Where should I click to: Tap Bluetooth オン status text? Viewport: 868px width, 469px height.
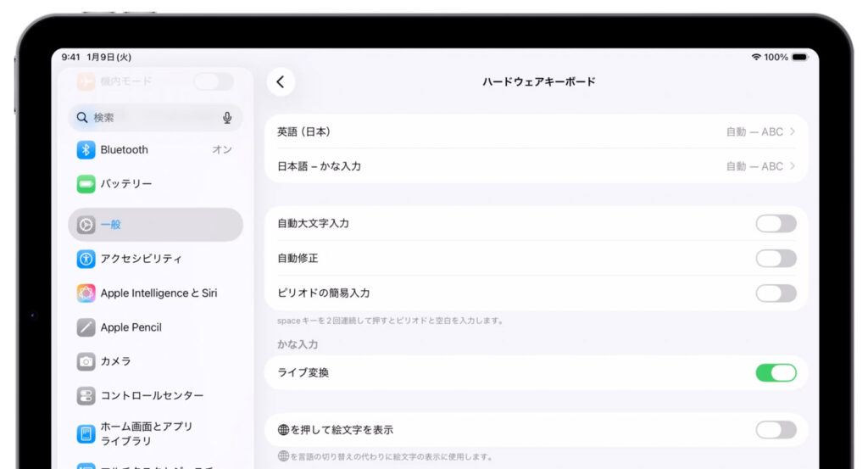(x=221, y=149)
